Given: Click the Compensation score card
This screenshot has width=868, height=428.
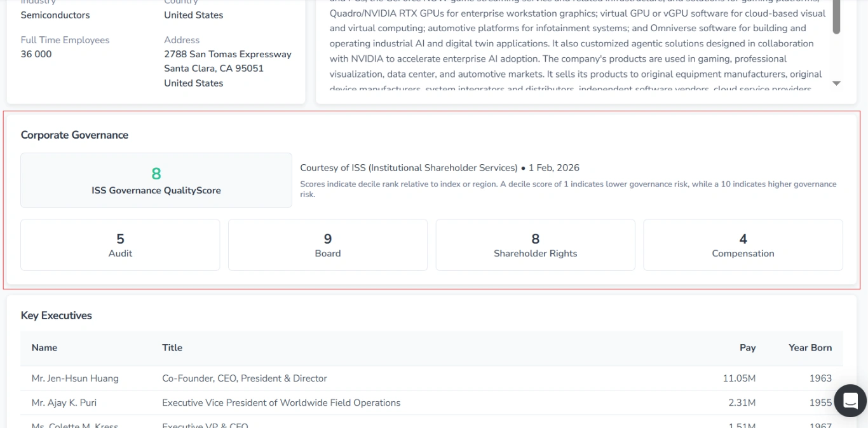Looking at the screenshot, I should tap(743, 245).
